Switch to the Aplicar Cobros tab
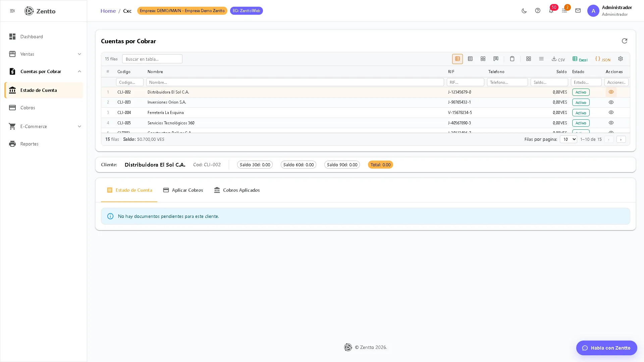This screenshot has width=644, height=362. 183,190
